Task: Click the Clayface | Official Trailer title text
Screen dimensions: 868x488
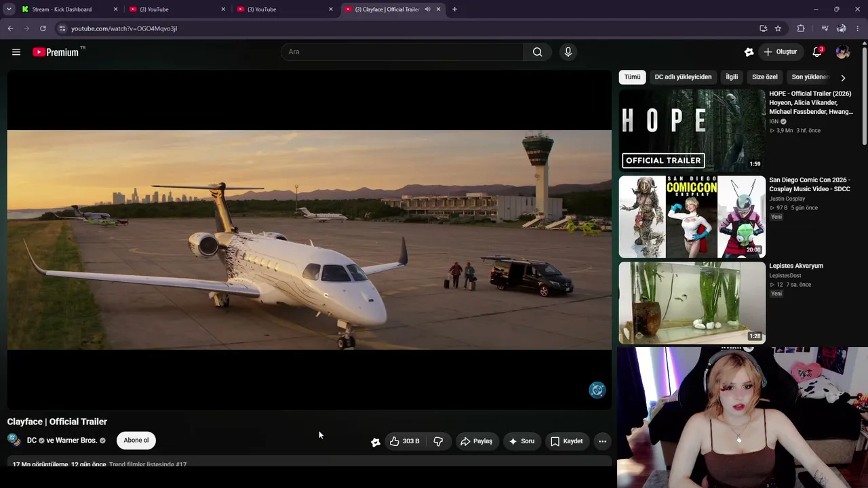Action: pyautogui.click(x=57, y=422)
